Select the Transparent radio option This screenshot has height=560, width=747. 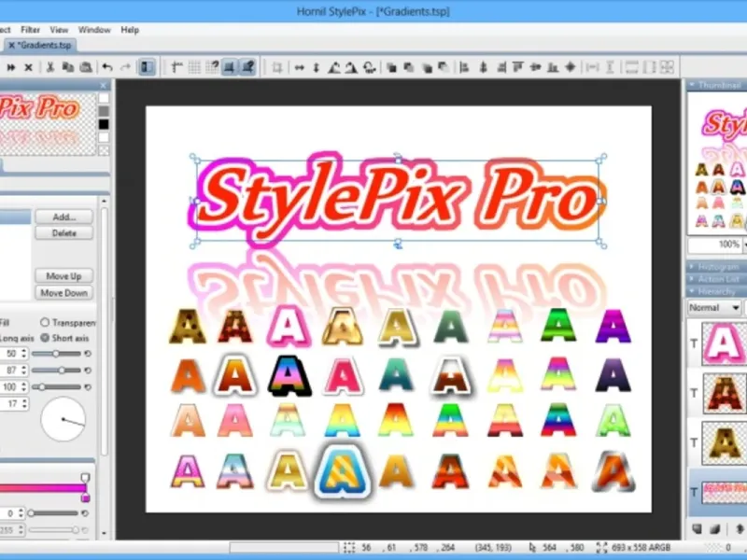[x=44, y=322]
